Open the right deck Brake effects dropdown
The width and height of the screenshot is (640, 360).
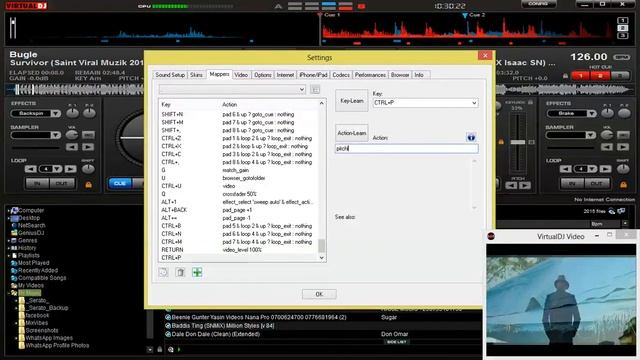(591, 113)
